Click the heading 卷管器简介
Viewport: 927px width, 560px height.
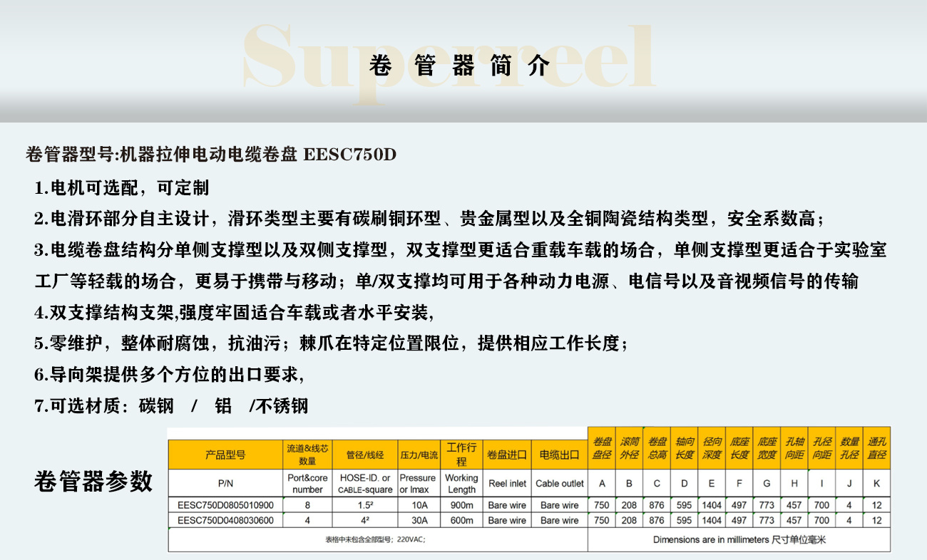coord(460,66)
